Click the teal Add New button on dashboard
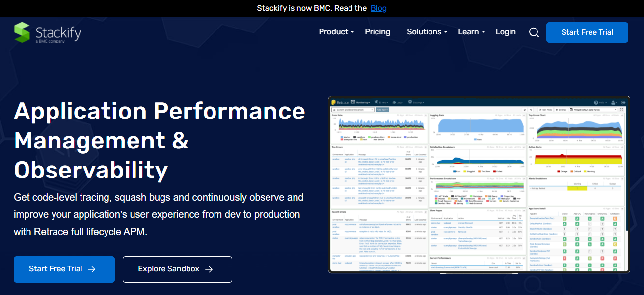The image size is (644, 295). point(381,109)
